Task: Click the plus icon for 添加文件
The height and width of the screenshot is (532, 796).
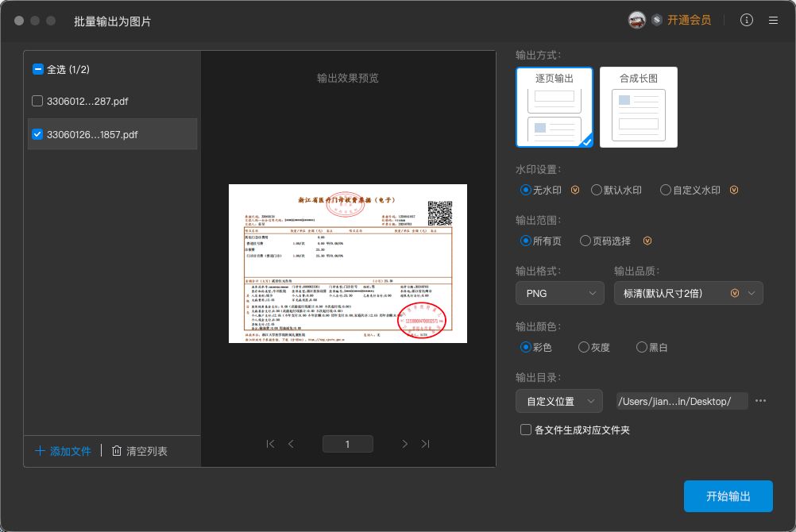Action: pyautogui.click(x=40, y=451)
